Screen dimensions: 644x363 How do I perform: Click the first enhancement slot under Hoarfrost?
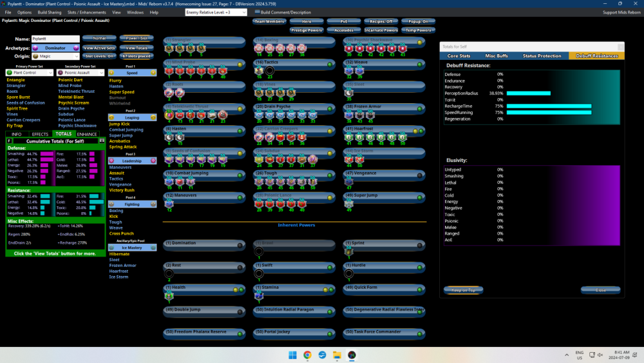(x=348, y=137)
